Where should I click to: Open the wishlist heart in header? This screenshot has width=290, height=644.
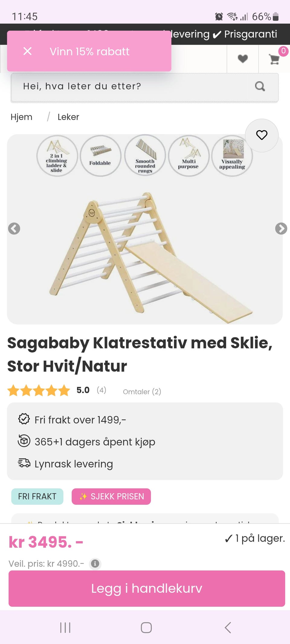243,59
